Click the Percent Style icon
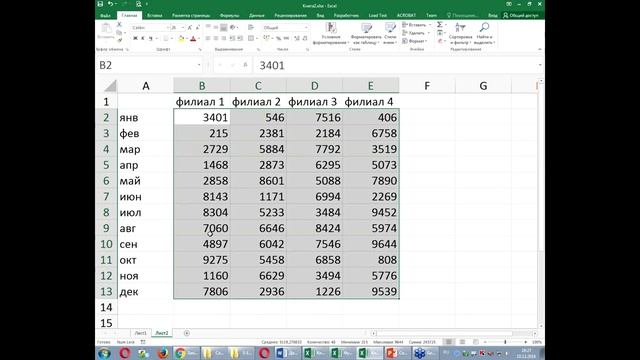 pos(278,38)
